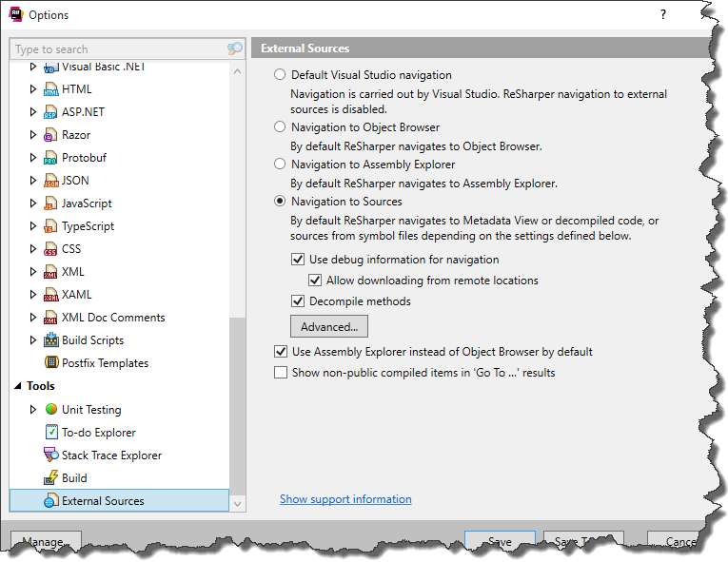The height and width of the screenshot is (562, 728).
Task: Expand the TypeScript tree node
Action: pyautogui.click(x=33, y=226)
